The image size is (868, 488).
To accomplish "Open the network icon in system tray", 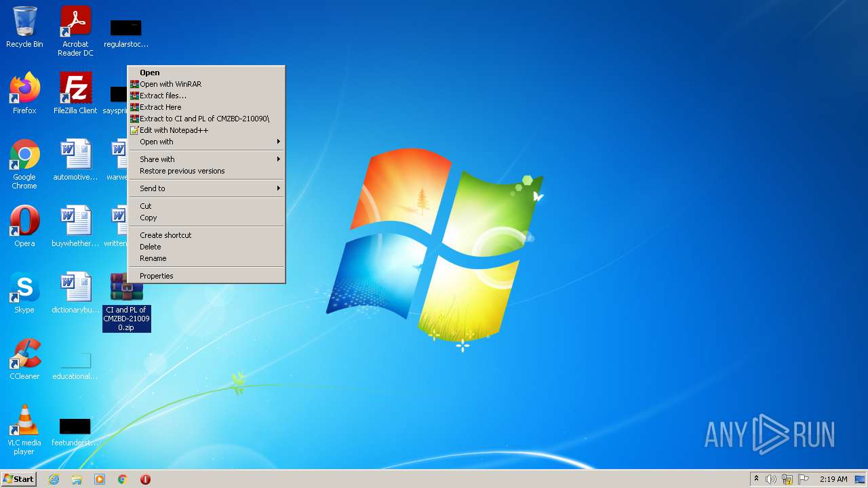I will click(787, 479).
